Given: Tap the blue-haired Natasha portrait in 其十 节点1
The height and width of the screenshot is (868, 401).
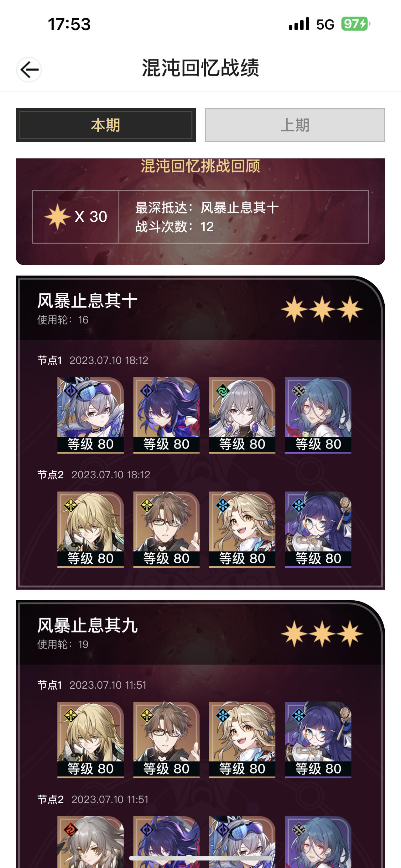Looking at the screenshot, I should pyautogui.click(x=318, y=415).
